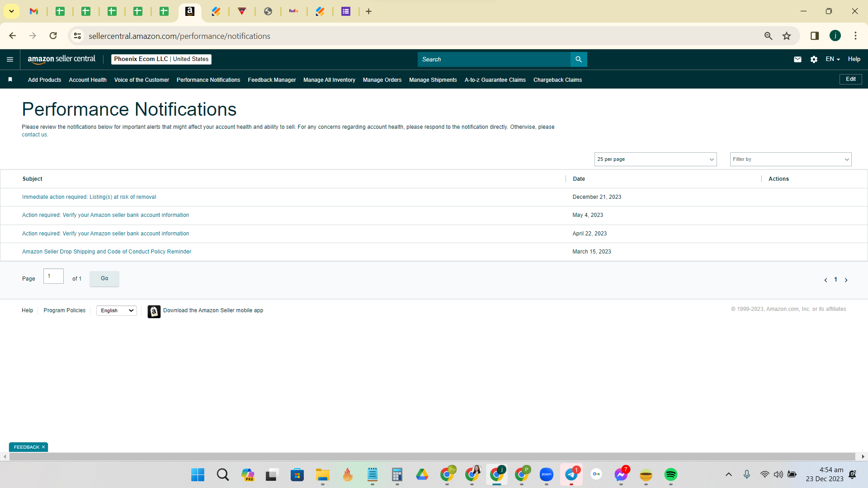Open the FEEDBACK tab label
Viewport: 868px width, 488px height.
point(27,447)
